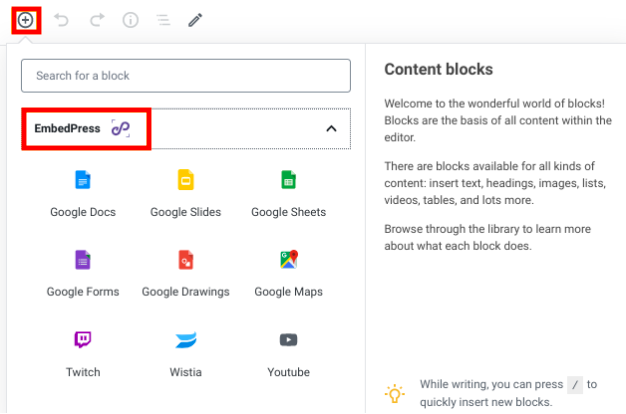Insert the Wistia block
This screenshot has height=414, width=626.
pos(186,355)
